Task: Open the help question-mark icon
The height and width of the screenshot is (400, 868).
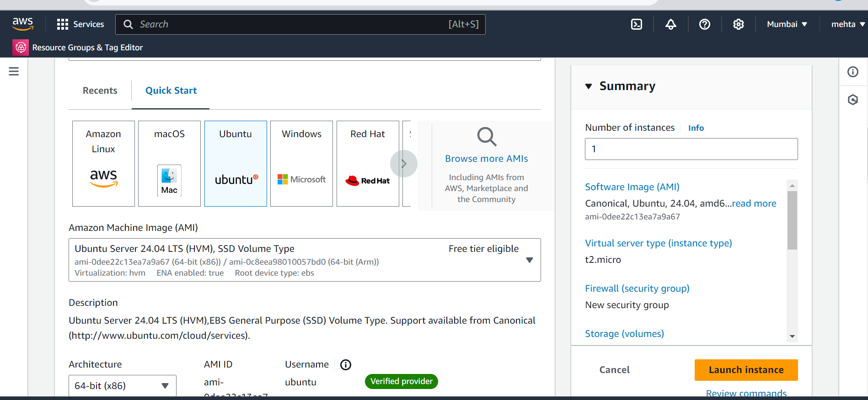Action: (x=705, y=24)
